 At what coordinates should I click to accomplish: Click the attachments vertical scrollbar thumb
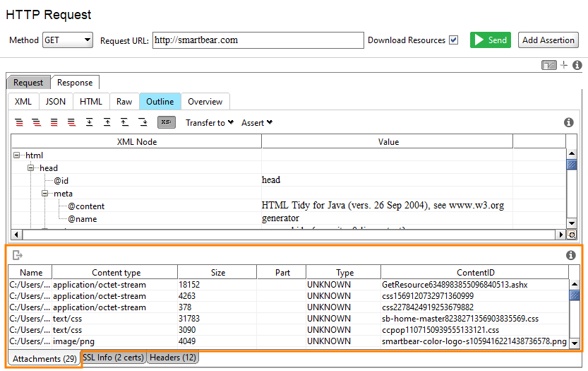point(575,295)
